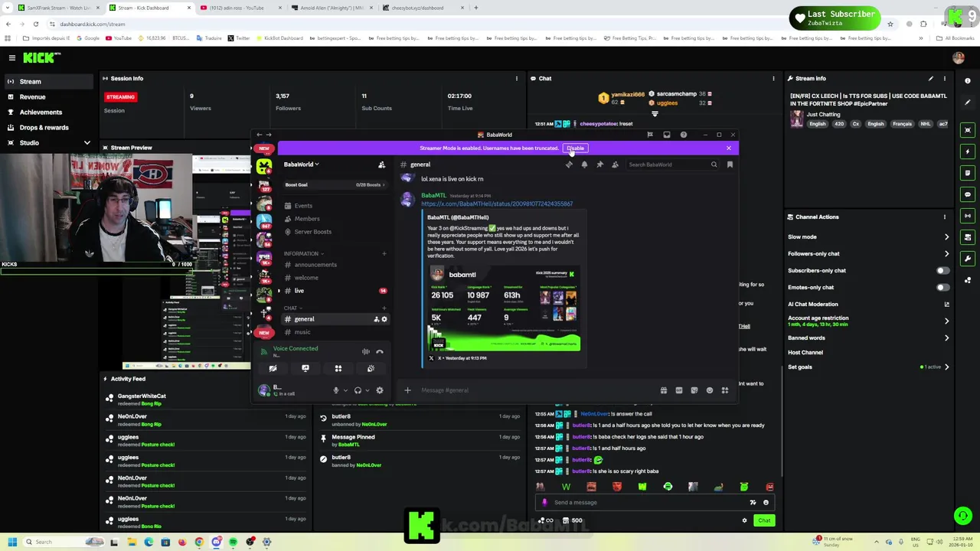The height and width of the screenshot is (551, 980).
Task: Show pinned messages in Discord channel
Action: (x=599, y=165)
